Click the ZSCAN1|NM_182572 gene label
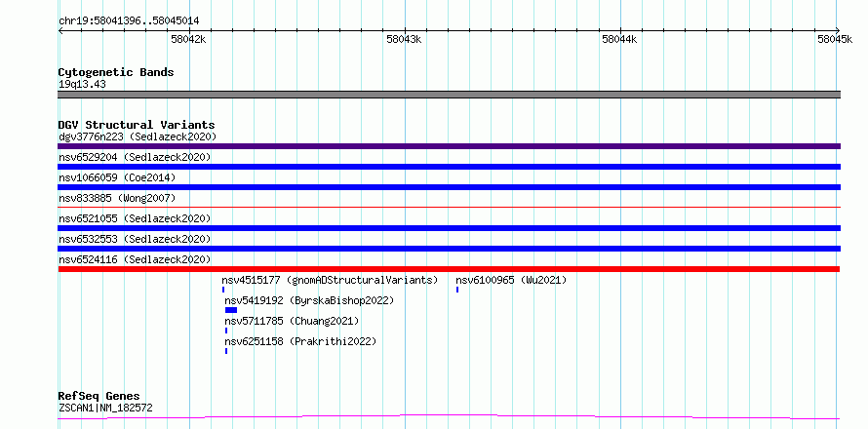This screenshot has width=868, height=429. click(105, 409)
